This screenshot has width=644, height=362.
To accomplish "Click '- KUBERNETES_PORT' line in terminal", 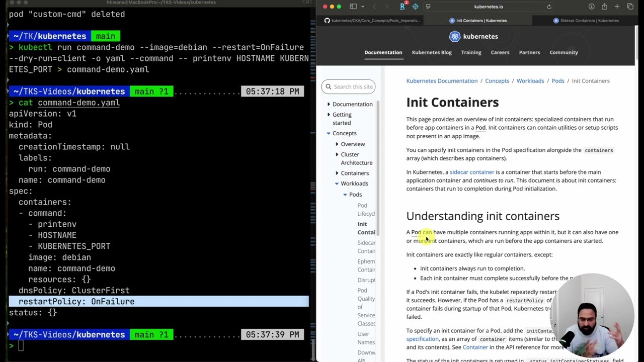I will [x=69, y=246].
